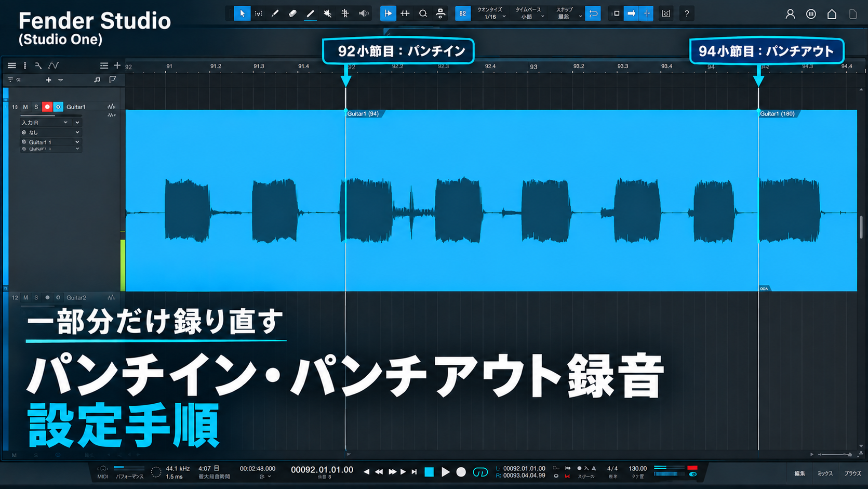Screen dimensions: 868x489
Task: Select the Eraser tool
Action: tap(292, 14)
